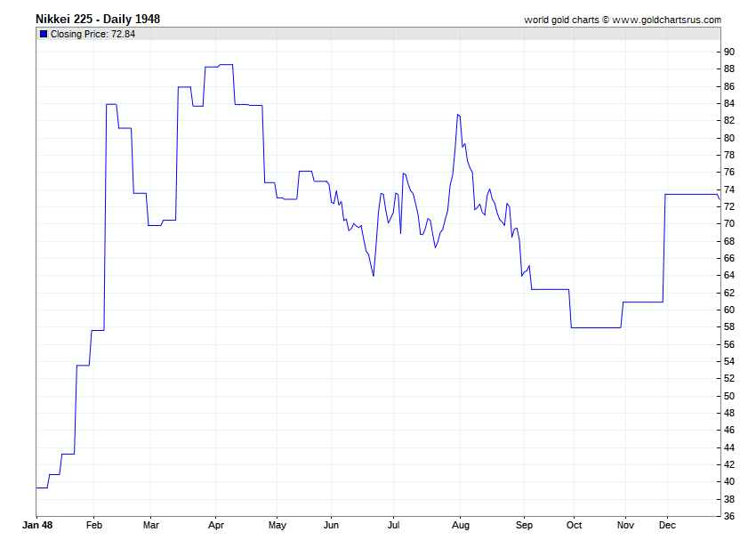The height and width of the screenshot is (548, 756).
Task: Click the 76 y-axis value
Action: pyautogui.click(x=729, y=173)
